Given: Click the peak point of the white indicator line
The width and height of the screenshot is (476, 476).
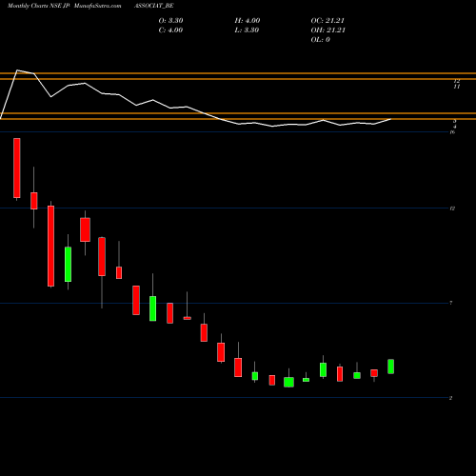Looking at the screenshot, I should [17, 70].
